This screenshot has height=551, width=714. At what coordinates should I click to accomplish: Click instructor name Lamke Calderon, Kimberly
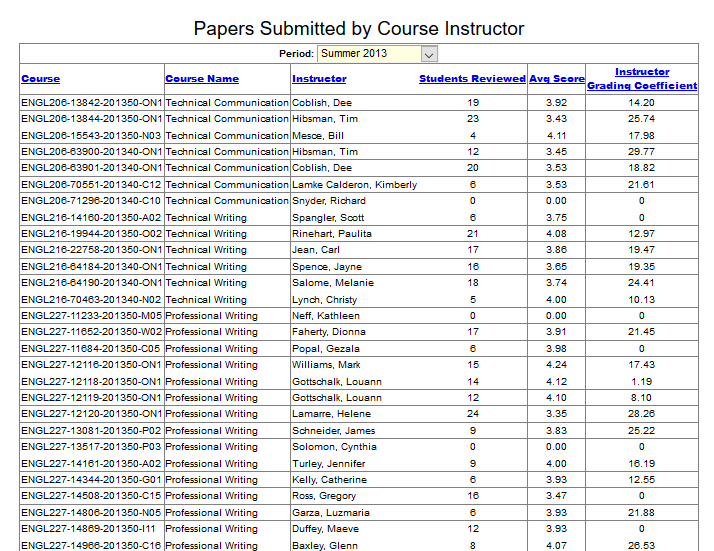(354, 185)
